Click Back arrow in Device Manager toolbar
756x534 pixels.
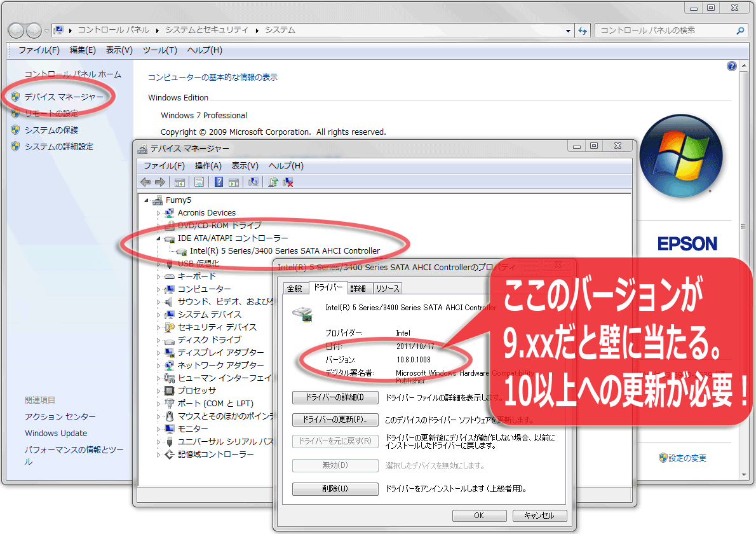145,182
